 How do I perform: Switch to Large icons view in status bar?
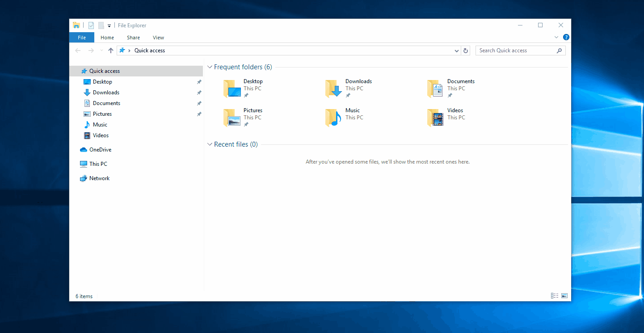tap(564, 296)
